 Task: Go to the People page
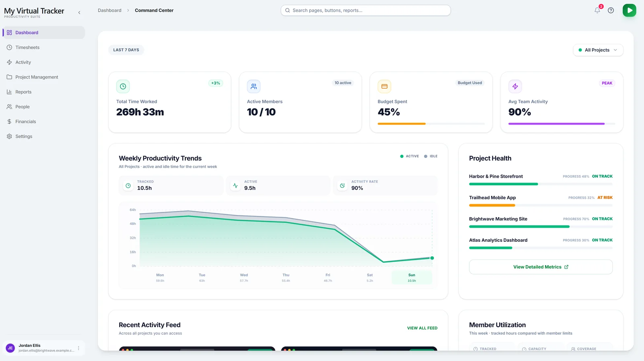click(44, 107)
